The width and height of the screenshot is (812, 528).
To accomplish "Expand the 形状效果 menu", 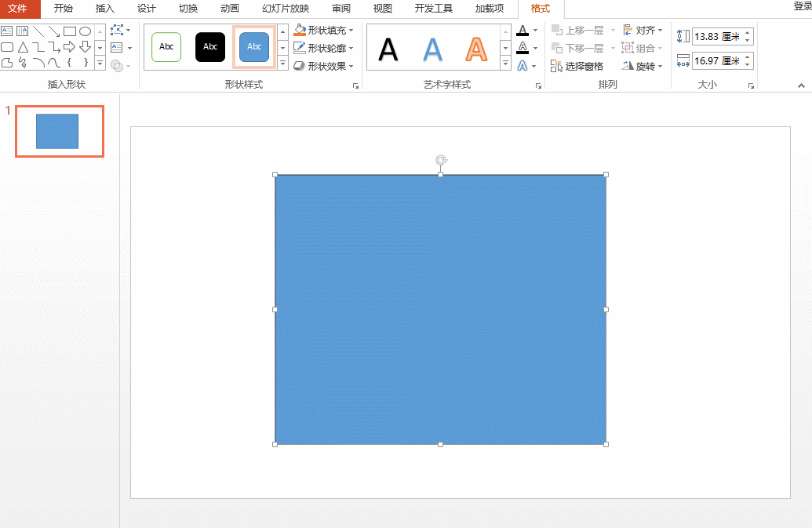I will [x=323, y=66].
